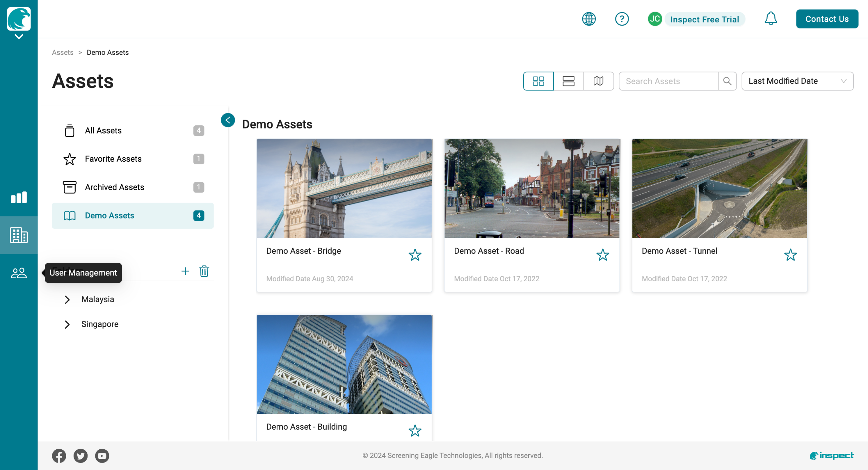Expand the Malaysia folder
The image size is (868, 470).
[67, 300]
